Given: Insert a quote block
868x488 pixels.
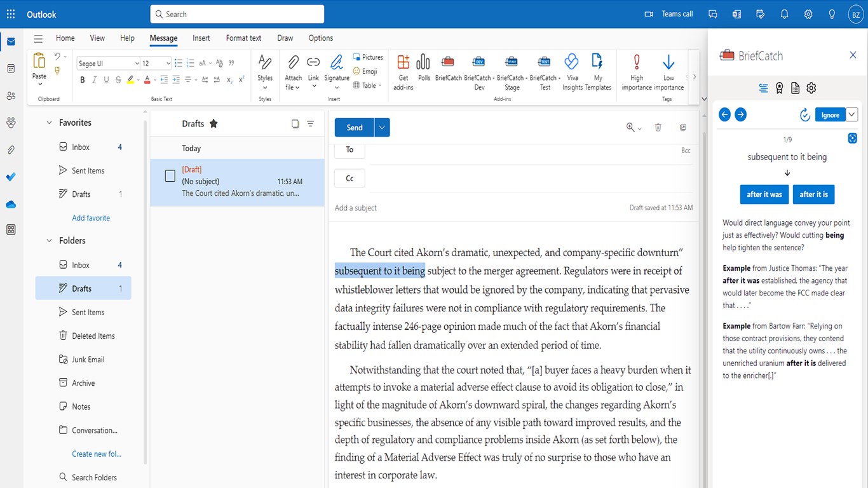Looking at the screenshot, I should point(231,63).
